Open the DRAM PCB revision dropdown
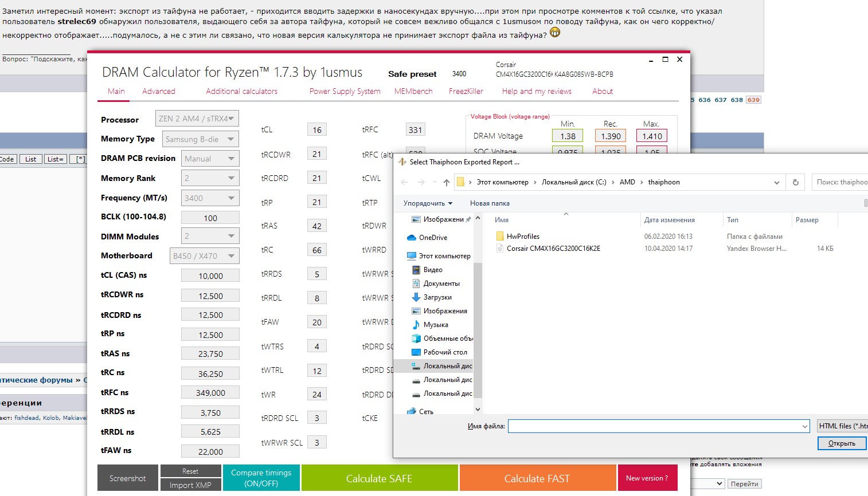868x496 pixels. (210, 159)
